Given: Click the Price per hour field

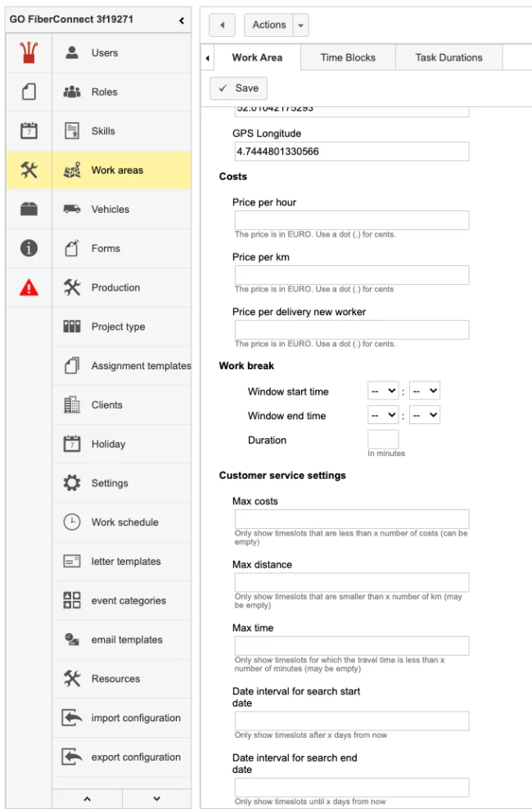Looking at the screenshot, I should coord(352,219).
